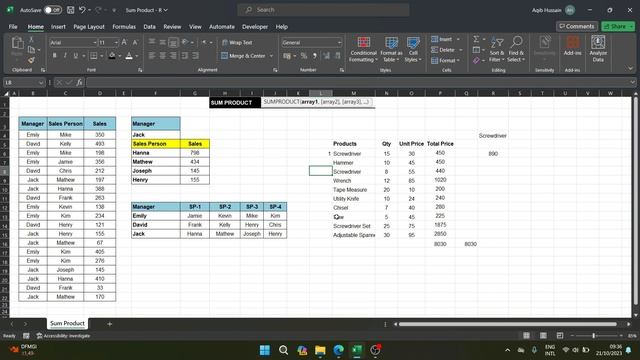Click the Share button

click(618, 26)
